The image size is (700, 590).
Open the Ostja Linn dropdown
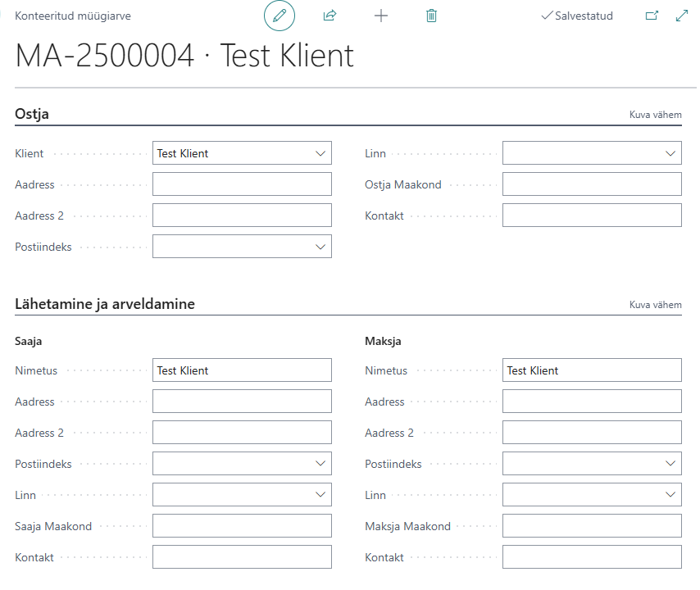tap(670, 153)
